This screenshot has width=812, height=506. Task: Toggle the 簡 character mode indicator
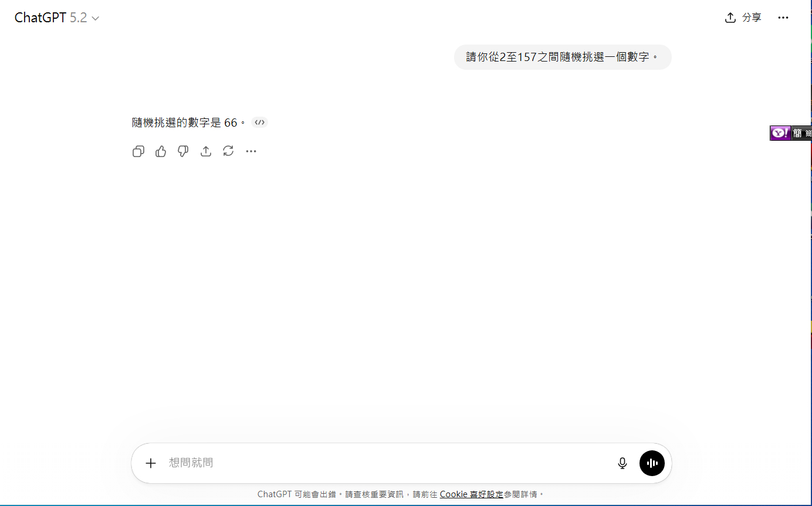click(797, 134)
